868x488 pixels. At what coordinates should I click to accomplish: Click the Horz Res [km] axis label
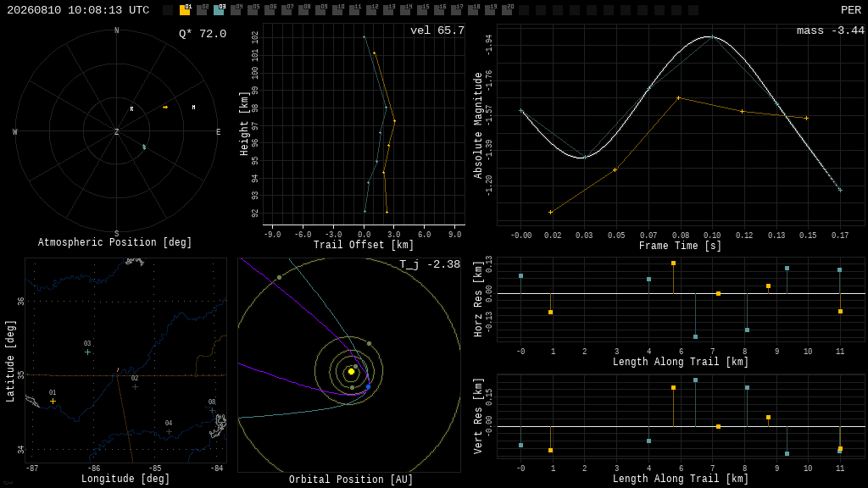pos(478,299)
